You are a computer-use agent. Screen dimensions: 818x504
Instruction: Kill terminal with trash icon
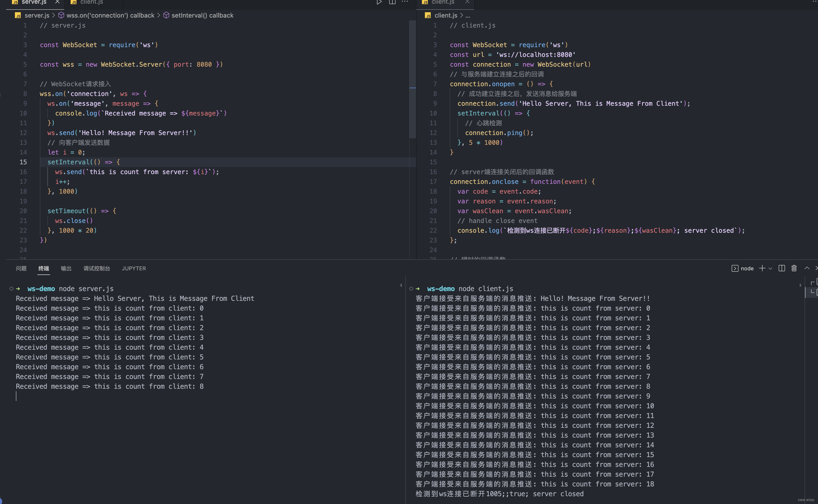tap(794, 268)
